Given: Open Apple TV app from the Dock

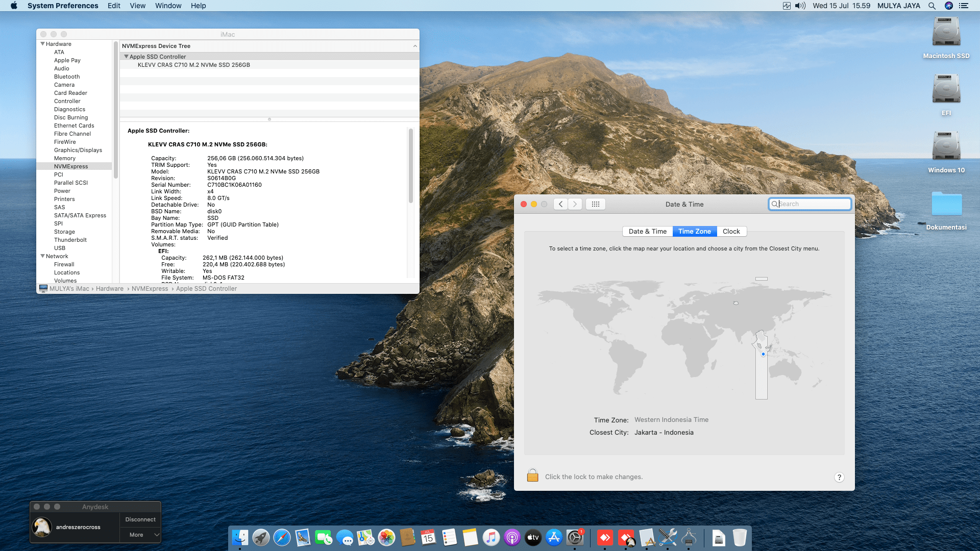Looking at the screenshot, I should coord(533,537).
